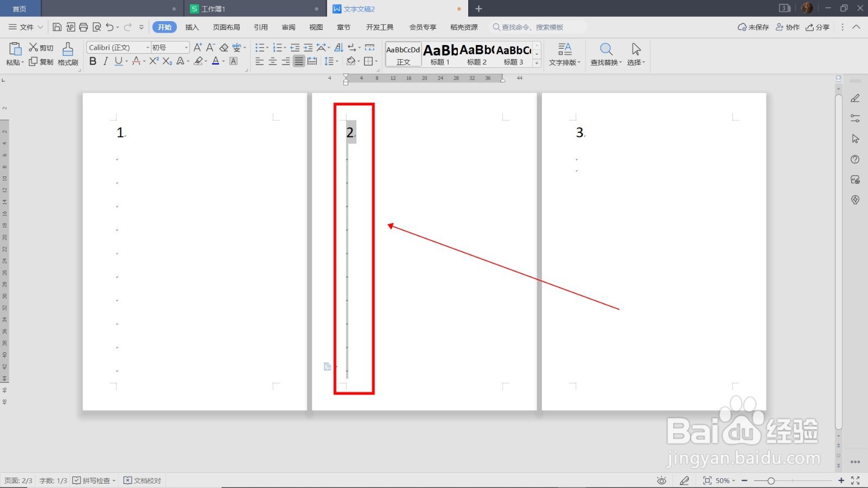Image resolution: width=868 pixels, height=488 pixels.
Task: Toggle full screen view in status bar
Action: [856, 480]
